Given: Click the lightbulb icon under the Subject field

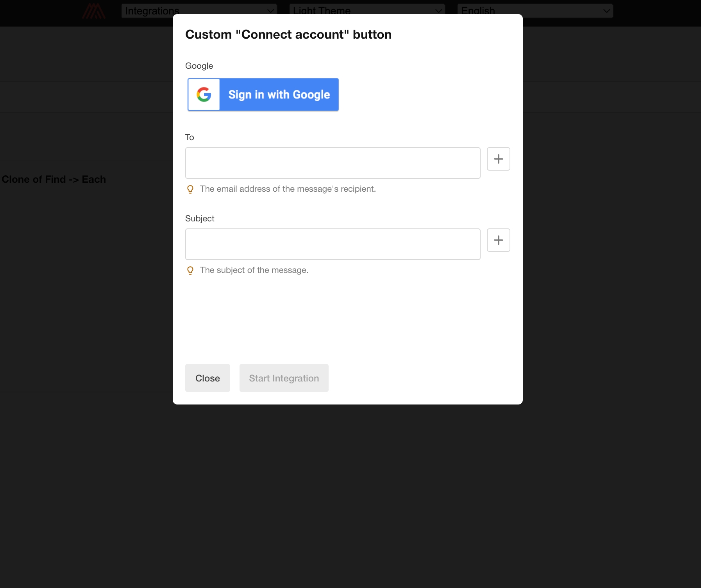Looking at the screenshot, I should (x=190, y=271).
